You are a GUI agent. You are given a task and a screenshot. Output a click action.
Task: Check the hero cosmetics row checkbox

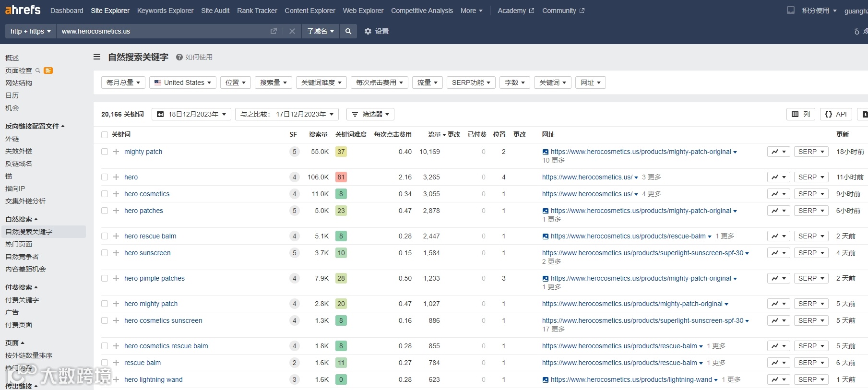click(105, 194)
